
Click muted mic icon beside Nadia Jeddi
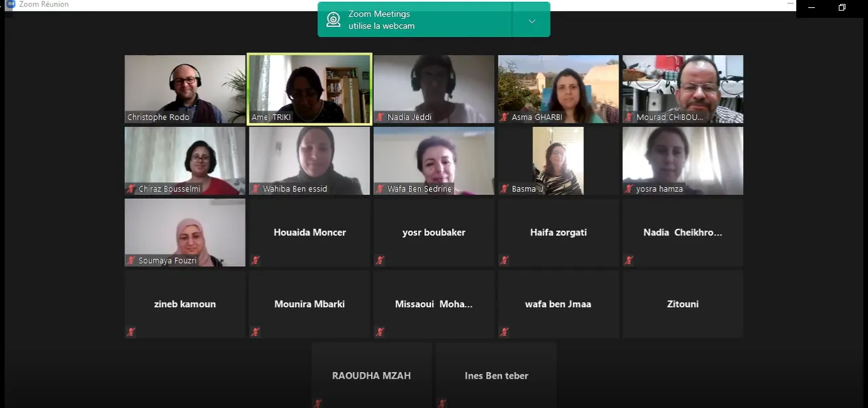(x=380, y=117)
